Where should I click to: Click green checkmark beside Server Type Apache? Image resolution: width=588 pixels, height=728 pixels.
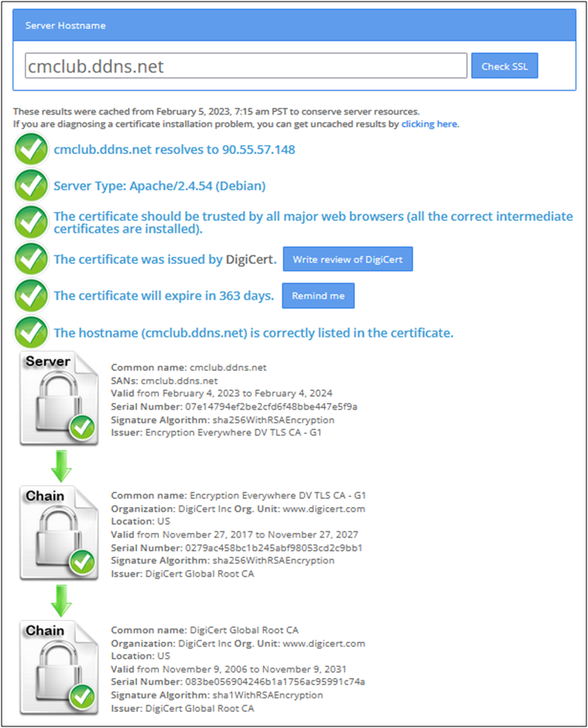(x=31, y=185)
